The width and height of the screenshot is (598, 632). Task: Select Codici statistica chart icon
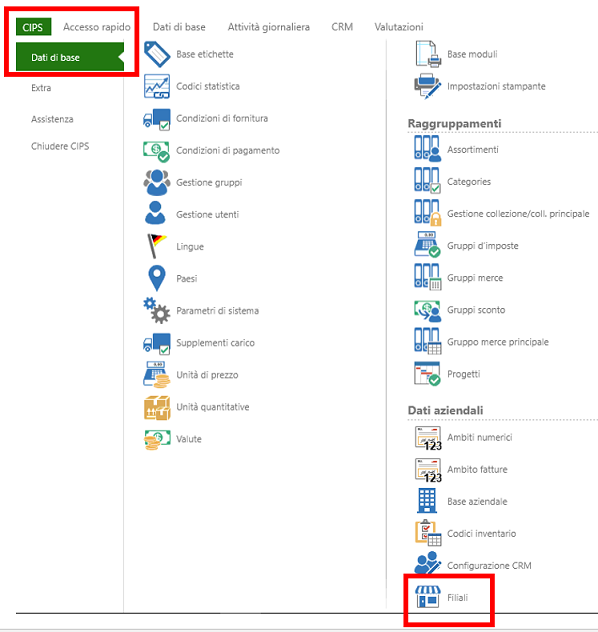click(x=157, y=86)
